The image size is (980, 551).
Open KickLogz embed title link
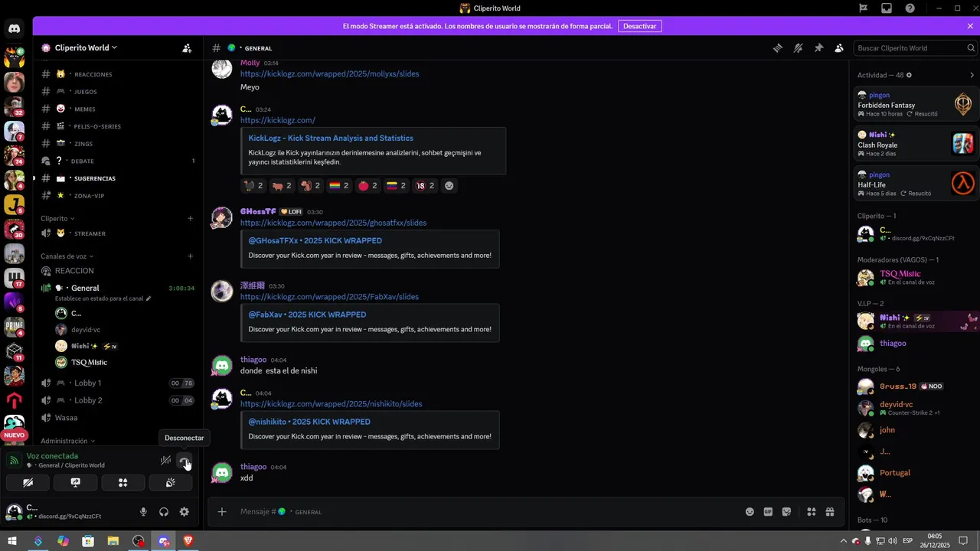click(x=331, y=139)
